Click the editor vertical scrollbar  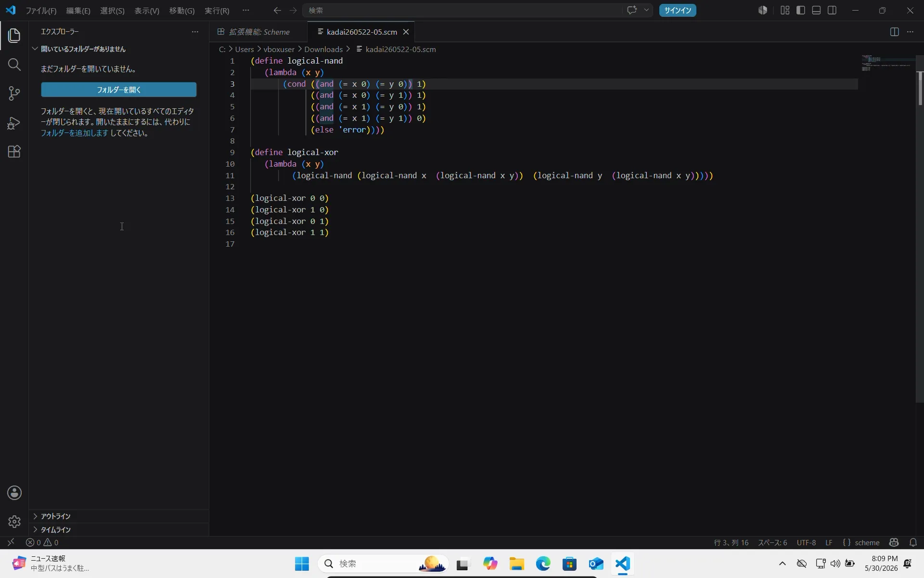920,229
